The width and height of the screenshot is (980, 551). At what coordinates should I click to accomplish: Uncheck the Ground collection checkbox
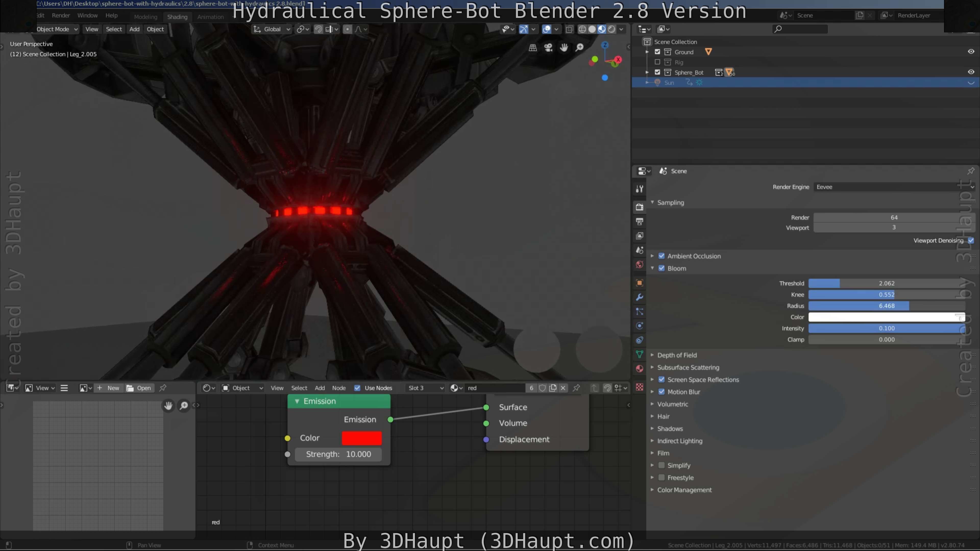click(x=657, y=52)
